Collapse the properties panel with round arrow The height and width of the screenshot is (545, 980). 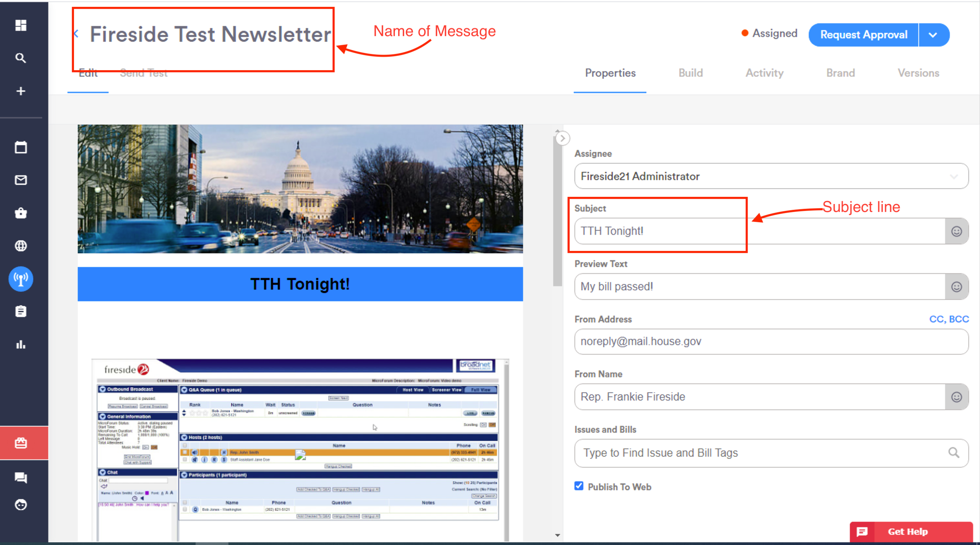(x=563, y=138)
